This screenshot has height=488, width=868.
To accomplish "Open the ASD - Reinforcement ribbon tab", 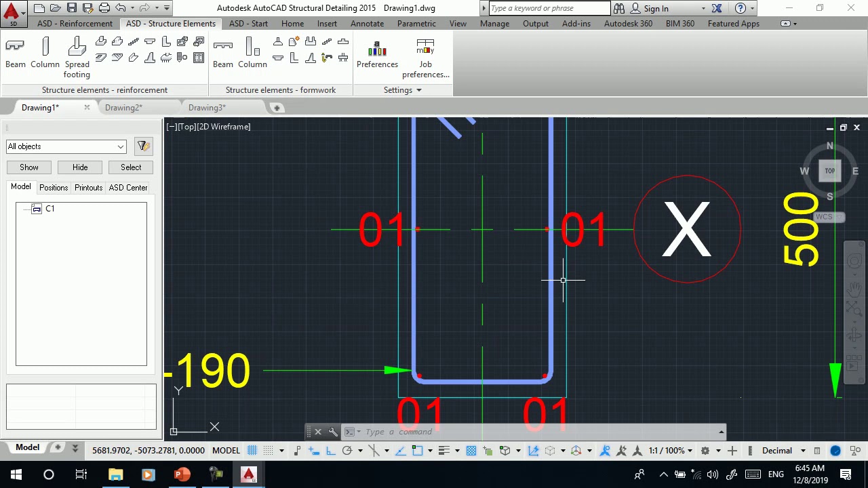I will (75, 23).
